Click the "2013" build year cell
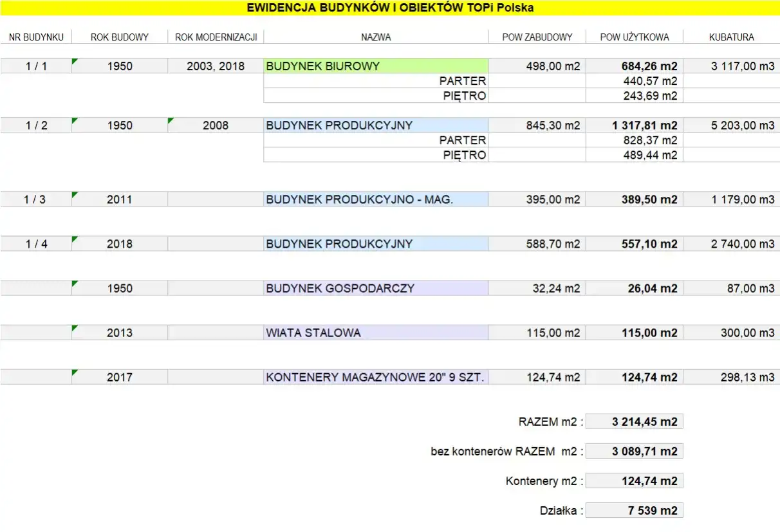This screenshot has width=780, height=532. tap(120, 332)
